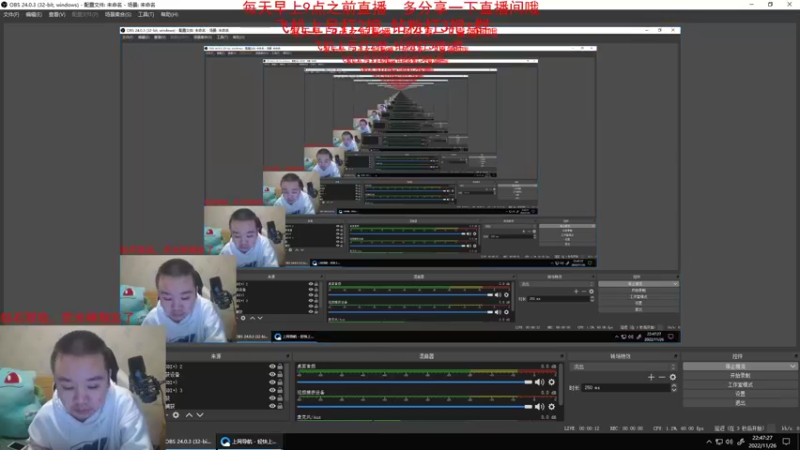
Task: Toggle visibility eye of 设备 source row
Action: coord(272,374)
